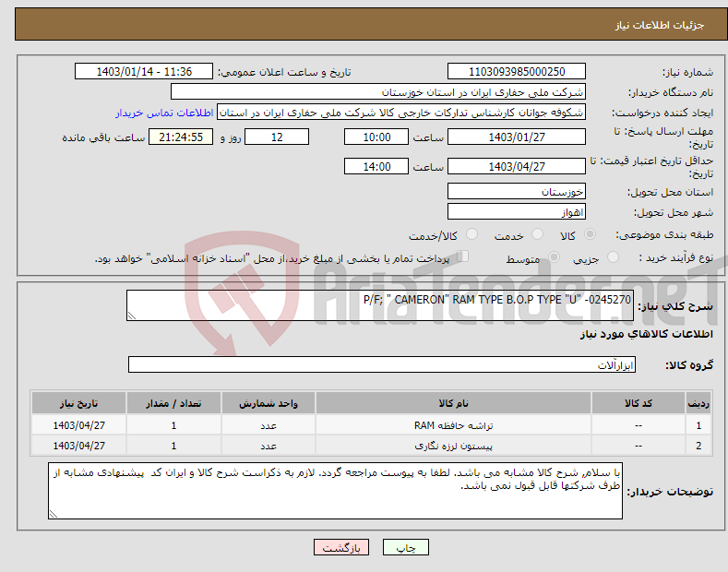
Task: Click the شهر محل تحویل label
Action: click(x=674, y=212)
